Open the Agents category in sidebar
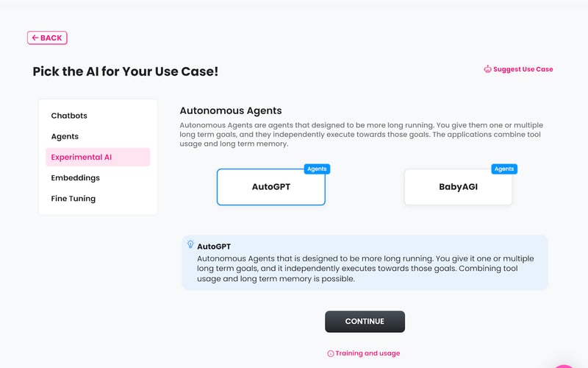The width and height of the screenshot is (588, 368). point(65,136)
